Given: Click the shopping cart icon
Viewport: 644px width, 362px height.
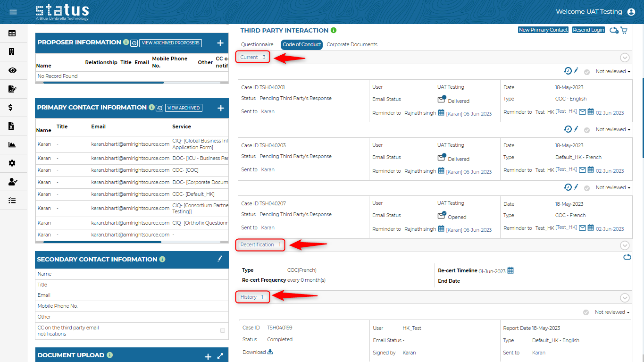Looking at the screenshot, I should [x=624, y=30].
